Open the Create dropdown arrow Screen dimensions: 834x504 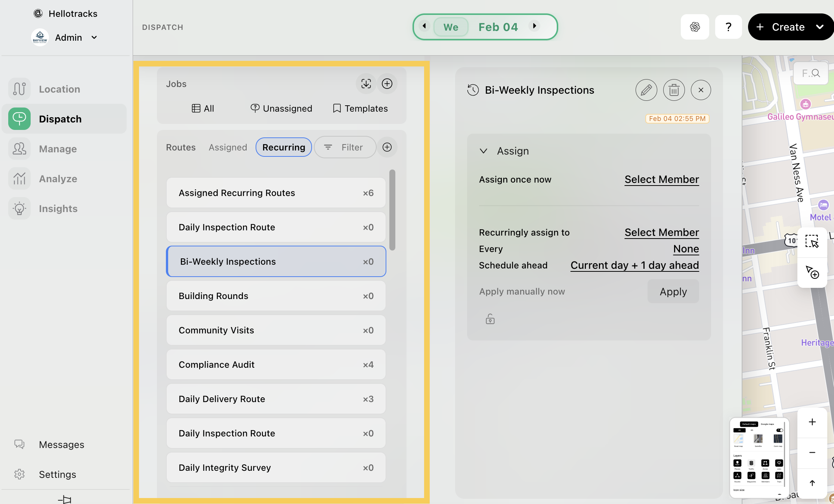[x=820, y=27]
